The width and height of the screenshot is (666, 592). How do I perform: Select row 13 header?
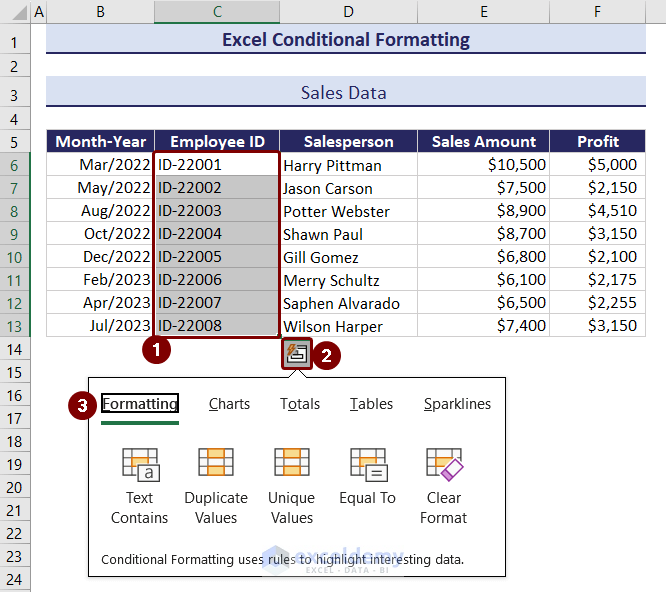(14, 326)
